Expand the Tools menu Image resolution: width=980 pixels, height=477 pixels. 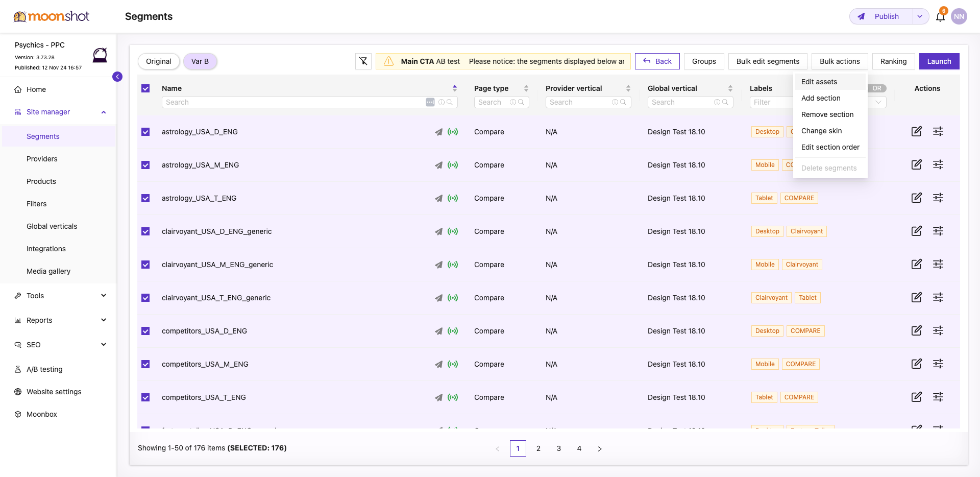104,296
